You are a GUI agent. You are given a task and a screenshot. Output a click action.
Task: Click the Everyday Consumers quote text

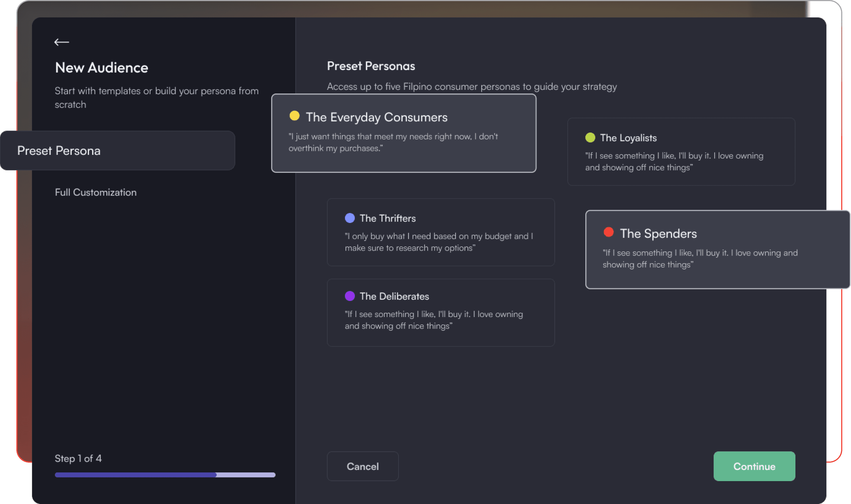pos(393,142)
